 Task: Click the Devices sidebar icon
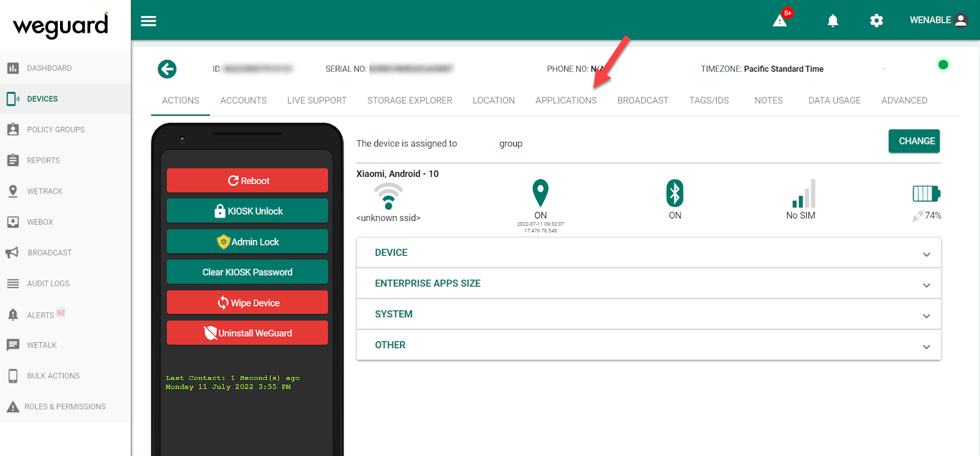click(13, 99)
